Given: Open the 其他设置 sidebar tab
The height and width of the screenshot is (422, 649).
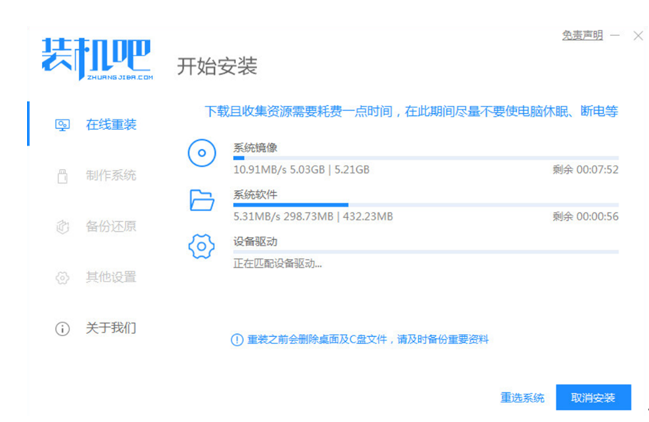Looking at the screenshot, I should [x=110, y=278].
